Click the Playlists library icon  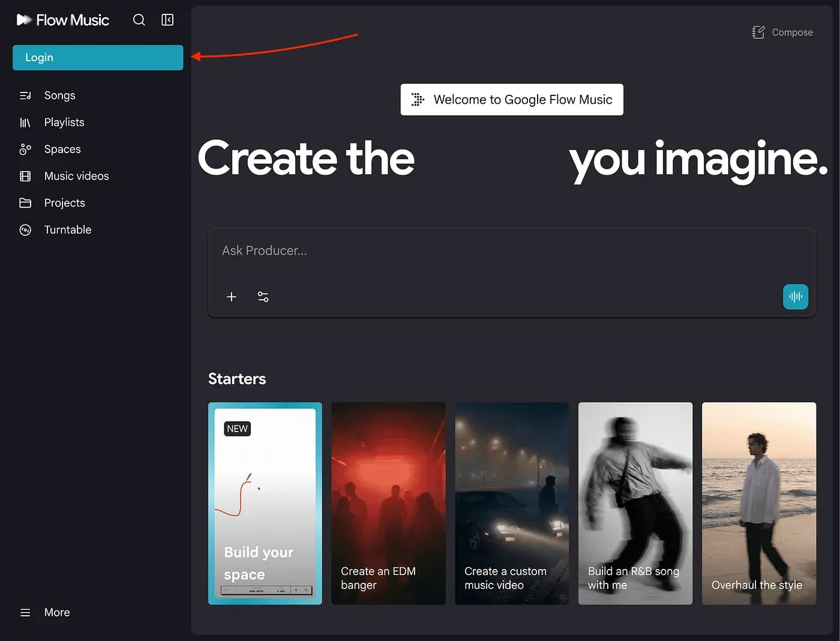point(25,122)
